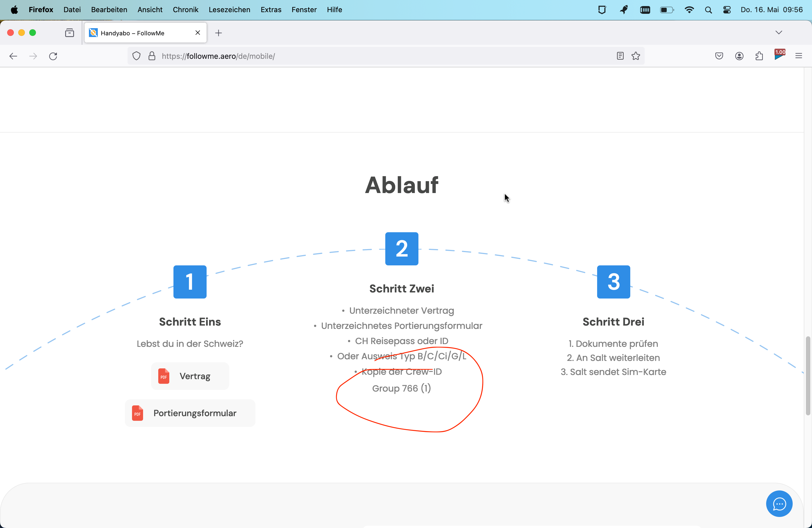
Task: Open the Portierungsformular PDF
Action: click(190, 413)
